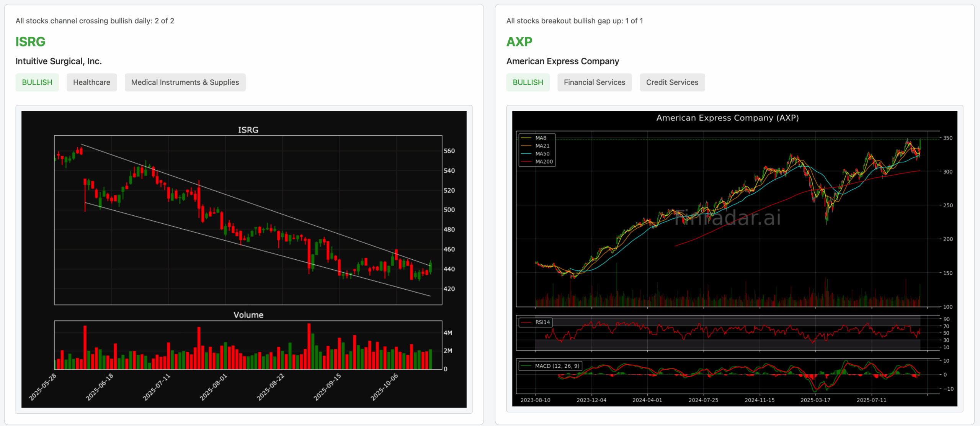Click the Intuitive Surgical, Inc. company name
The height and width of the screenshot is (426, 980).
tap(59, 61)
